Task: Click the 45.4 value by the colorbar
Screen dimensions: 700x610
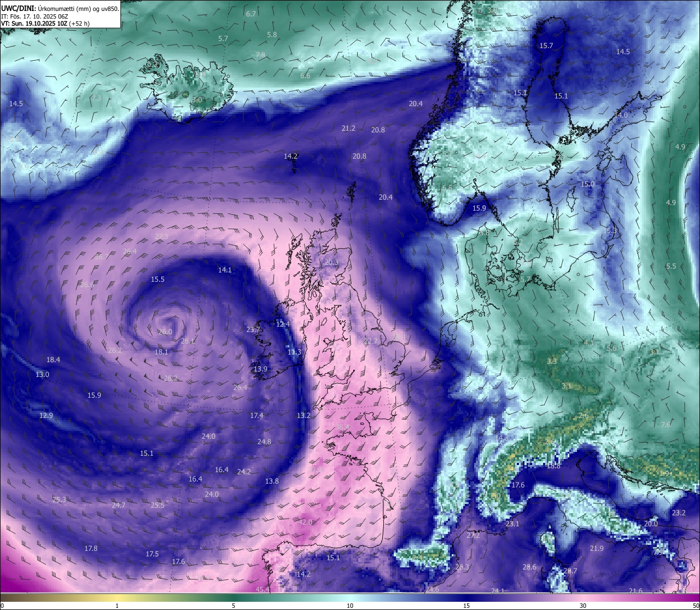Action: [262, 589]
